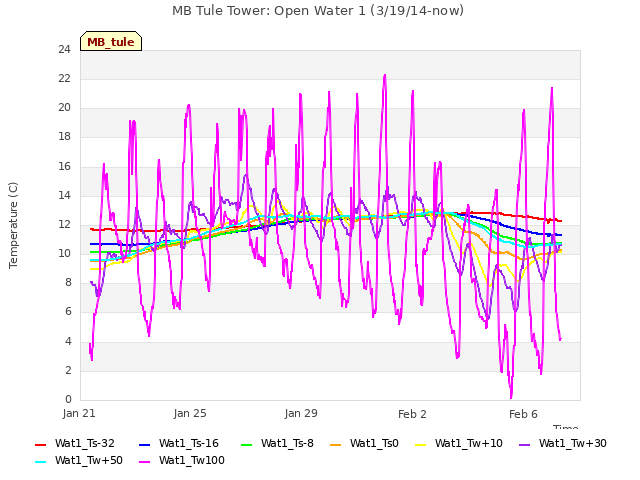Click the Jan 25 x-axis tick label
640x480 pixels.
[x=190, y=413]
